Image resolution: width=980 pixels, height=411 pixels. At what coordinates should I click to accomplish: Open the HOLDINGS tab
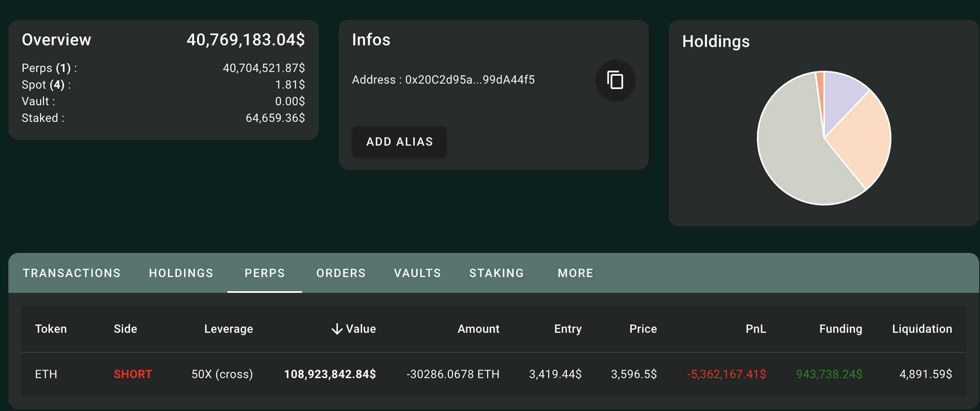(x=181, y=273)
